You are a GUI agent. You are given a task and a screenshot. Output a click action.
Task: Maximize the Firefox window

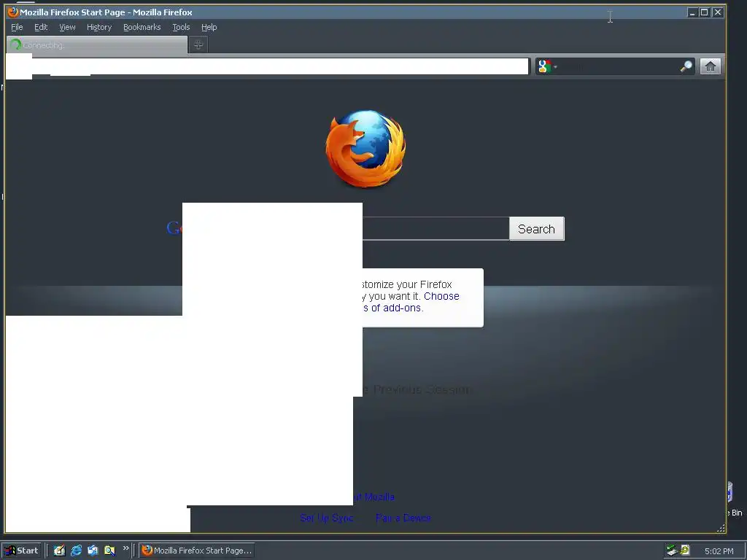pos(704,12)
